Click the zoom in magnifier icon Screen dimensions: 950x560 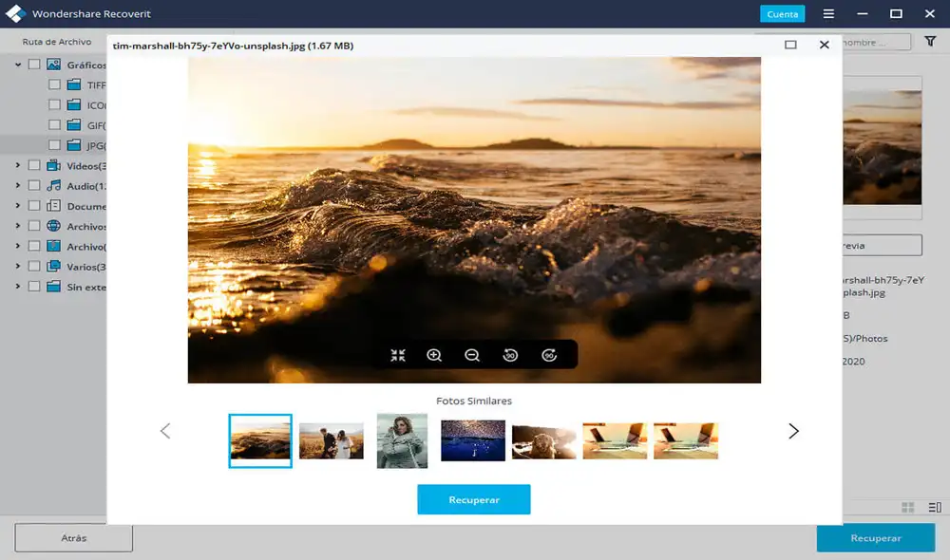click(434, 355)
